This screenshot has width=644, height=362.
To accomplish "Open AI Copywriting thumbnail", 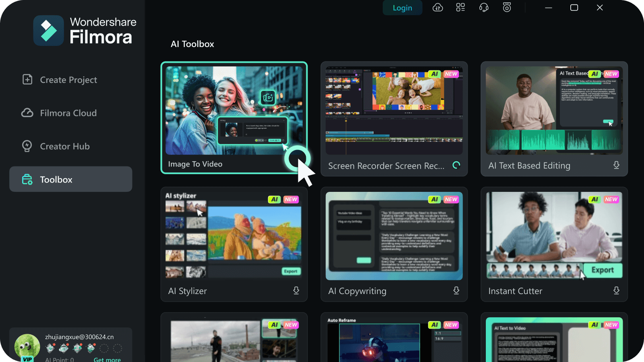I will (394, 236).
